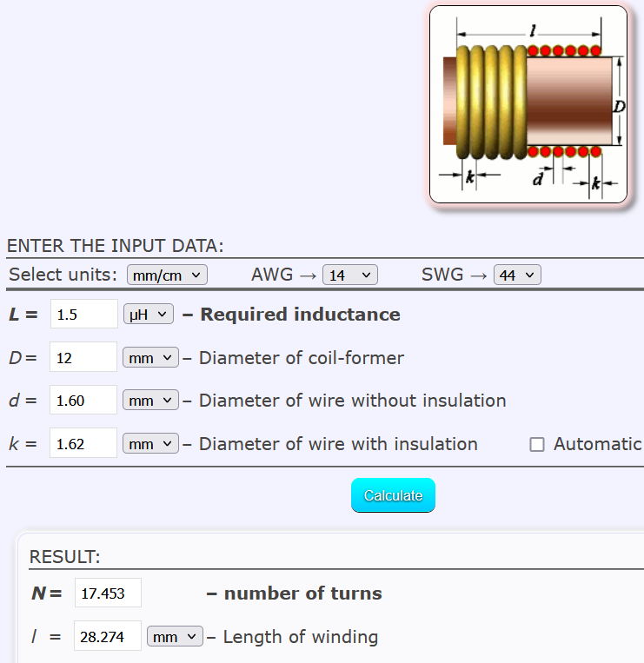The width and height of the screenshot is (644, 663).
Task: Click 'Diameter of wire without insulation' text
Action: coord(353,401)
